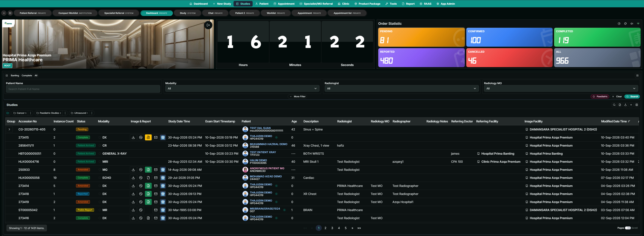Viewport: 644px width, 236px height.
Task: Open the Modality dropdown
Action: 242,88
